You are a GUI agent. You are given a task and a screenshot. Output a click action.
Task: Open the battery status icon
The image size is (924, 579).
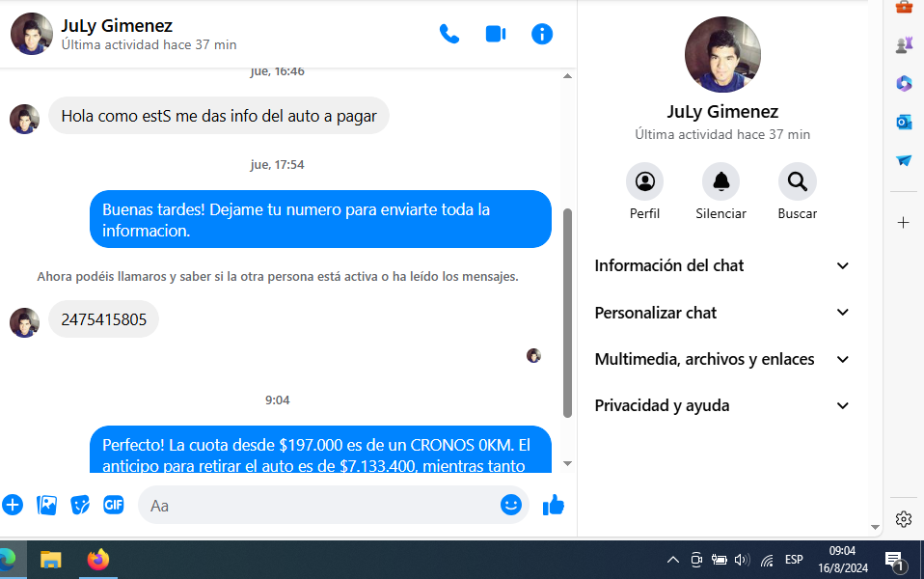pyautogui.click(x=719, y=560)
